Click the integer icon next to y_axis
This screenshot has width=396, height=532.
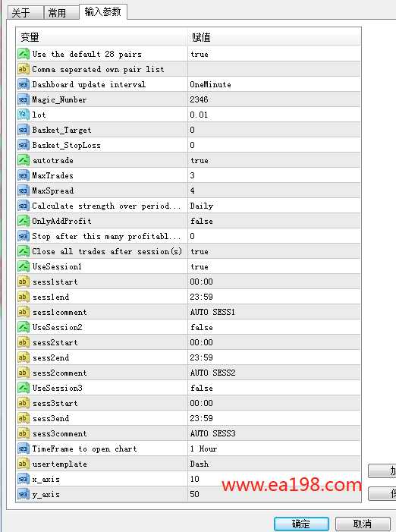click(24, 494)
